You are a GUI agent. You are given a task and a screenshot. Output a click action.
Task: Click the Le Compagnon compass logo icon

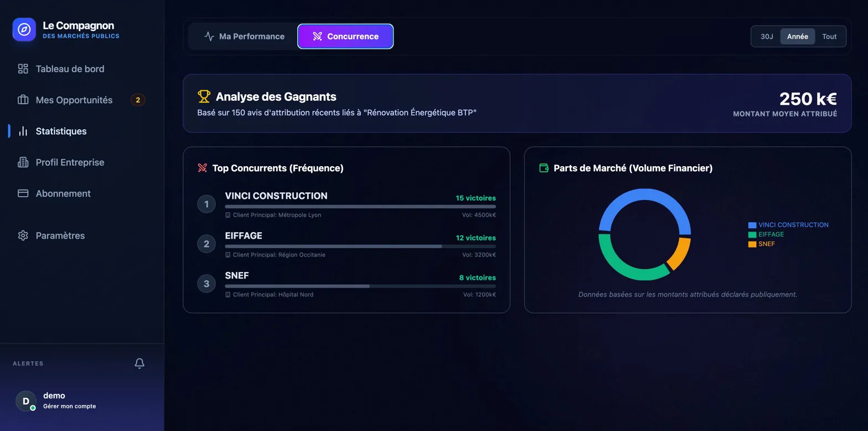pos(24,30)
